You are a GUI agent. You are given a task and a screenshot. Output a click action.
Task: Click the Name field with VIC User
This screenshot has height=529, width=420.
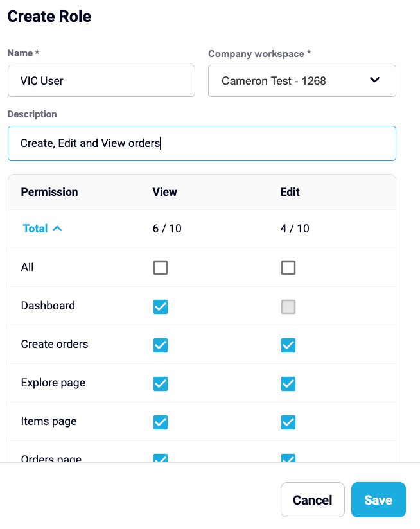(101, 81)
